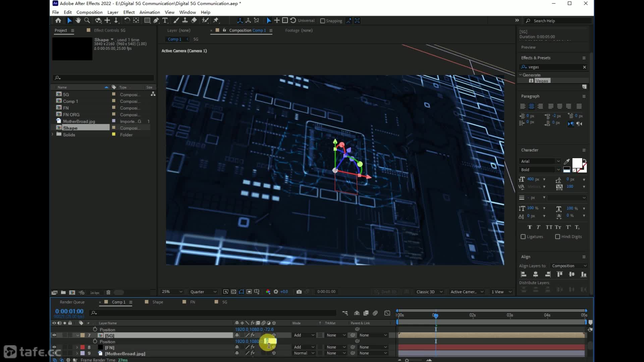Toggle visibility eye of FN layer
644x362 pixels.
[x=54, y=347]
